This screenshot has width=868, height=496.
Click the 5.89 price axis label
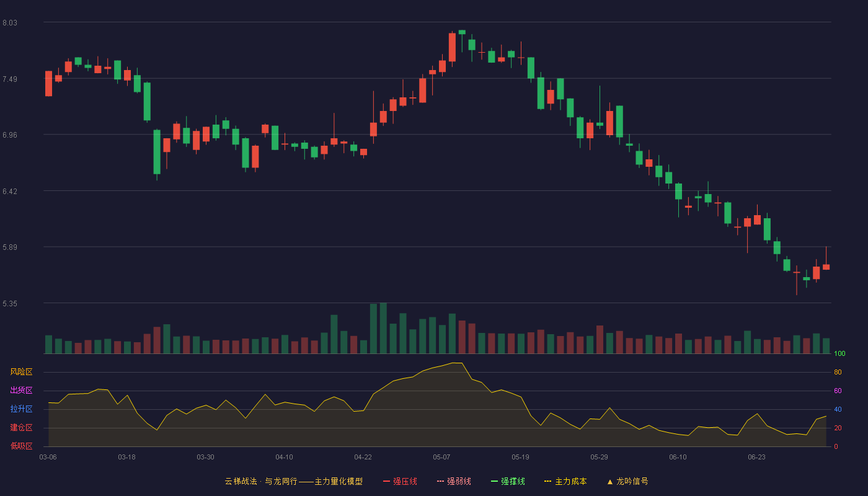click(x=10, y=247)
